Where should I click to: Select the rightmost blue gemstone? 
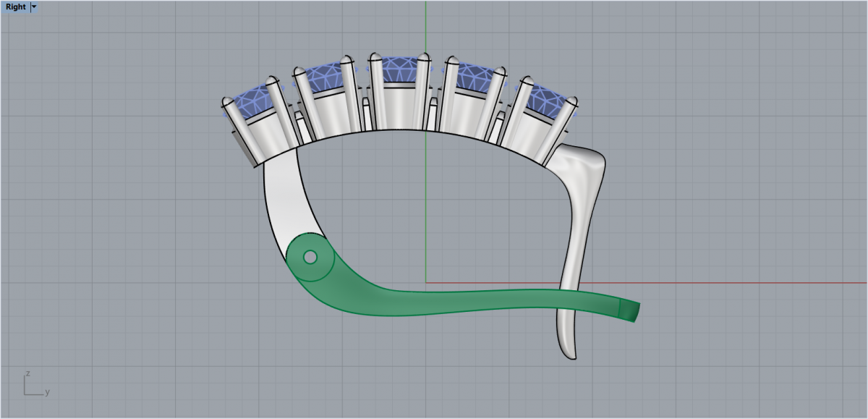click(549, 101)
